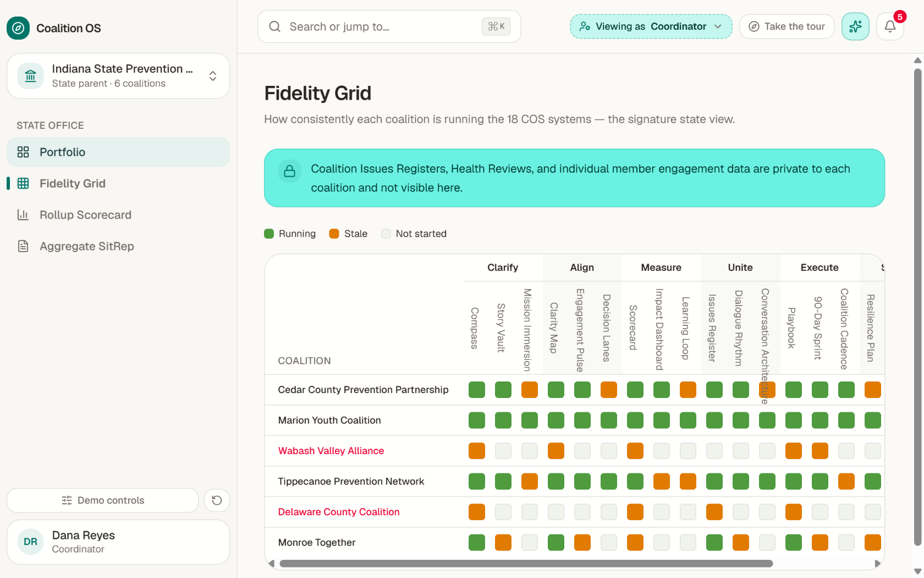Click the Coalition OS compass logo
This screenshot has height=578, width=924.
tap(18, 28)
